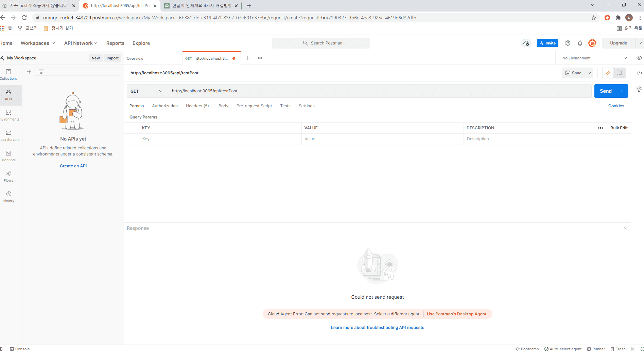The image size is (644, 351).
Task: Open the notifications bell
Action: [580, 43]
